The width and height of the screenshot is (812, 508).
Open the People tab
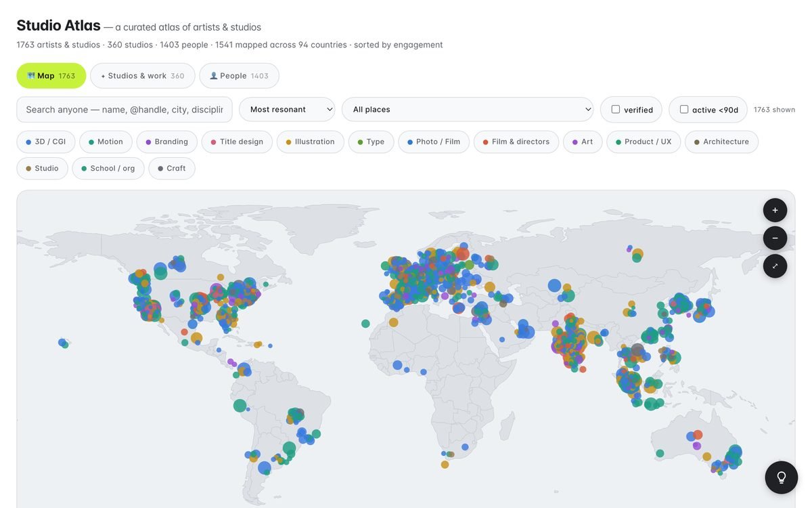click(239, 76)
